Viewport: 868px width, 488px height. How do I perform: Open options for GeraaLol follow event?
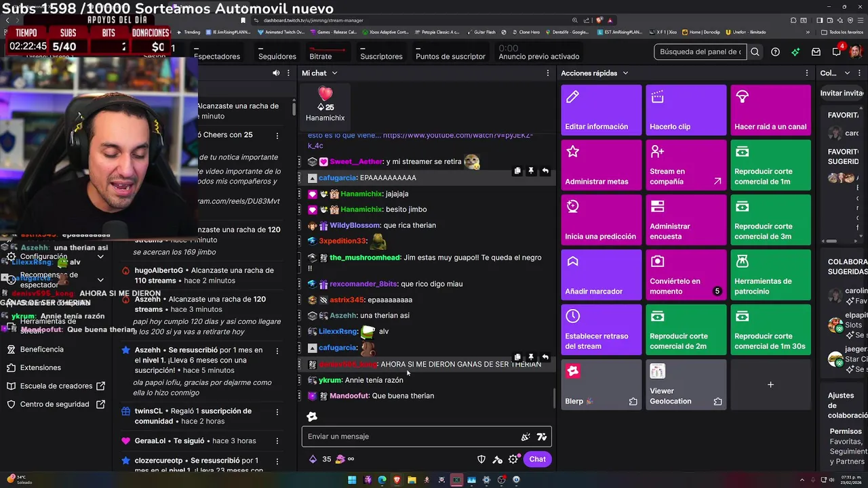tap(277, 441)
